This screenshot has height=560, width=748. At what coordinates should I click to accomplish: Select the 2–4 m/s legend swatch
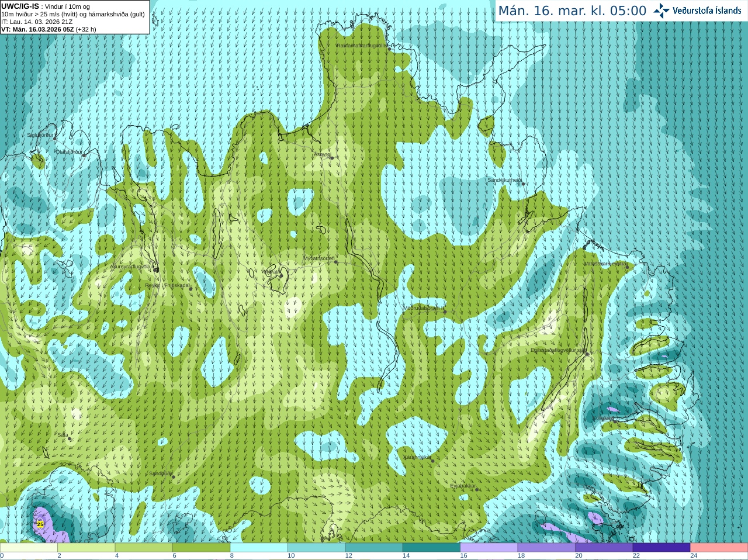pyautogui.click(x=86, y=548)
